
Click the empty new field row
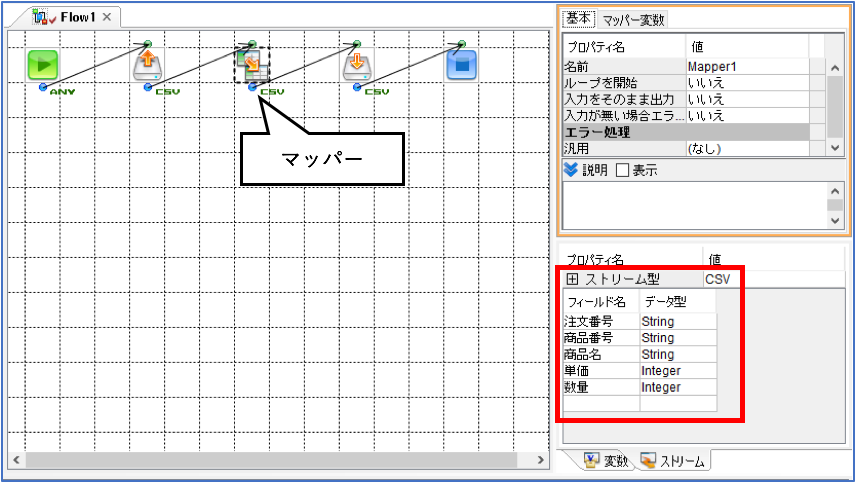coord(639,403)
